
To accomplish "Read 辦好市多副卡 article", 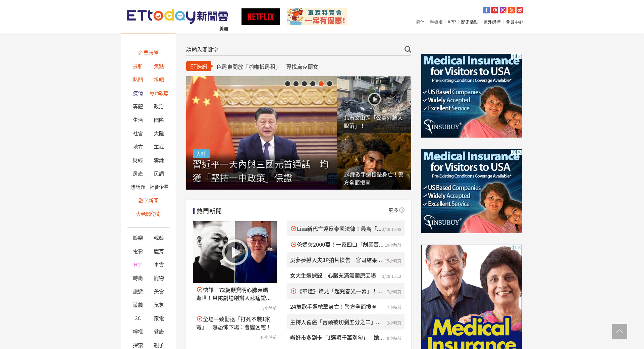I will coord(337,338).
